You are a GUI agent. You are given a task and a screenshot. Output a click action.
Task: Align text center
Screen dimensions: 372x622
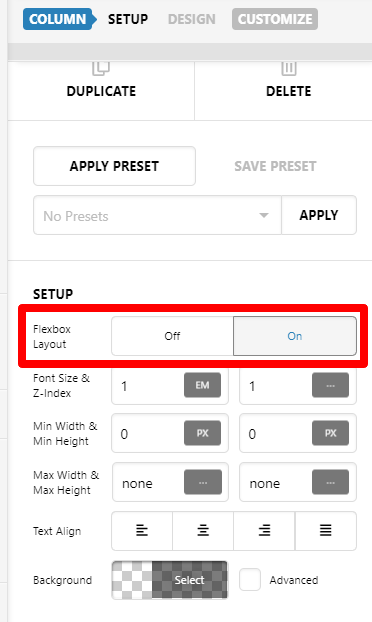click(203, 530)
